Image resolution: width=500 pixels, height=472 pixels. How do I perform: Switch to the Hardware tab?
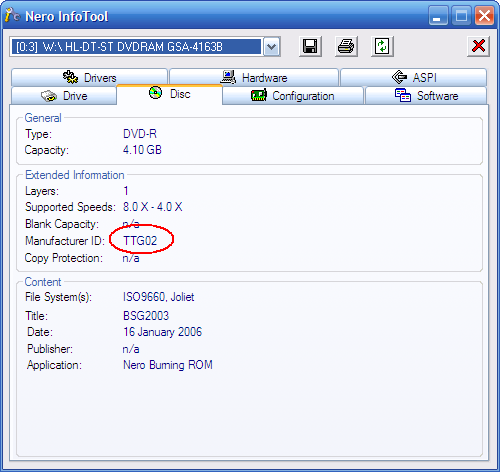[254, 77]
